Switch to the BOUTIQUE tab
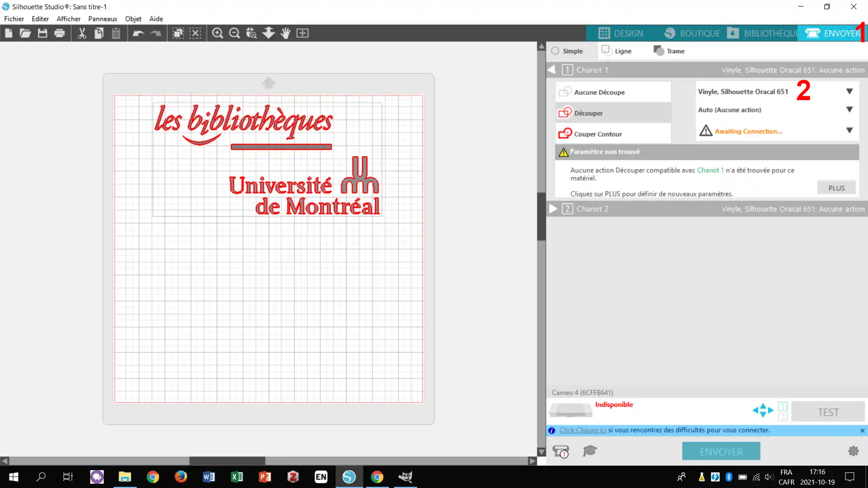868x488 pixels. tap(692, 33)
